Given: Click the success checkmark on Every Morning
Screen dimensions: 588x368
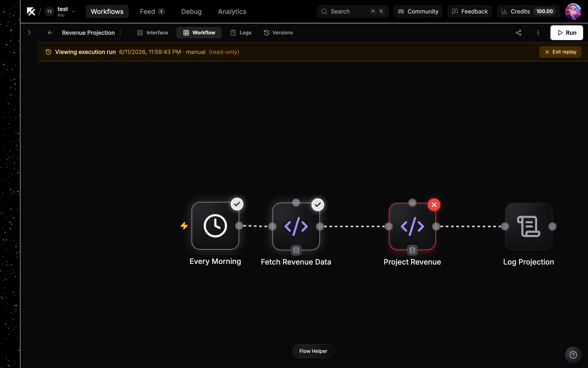Looking at the screenshot, I should pos(237,204).
